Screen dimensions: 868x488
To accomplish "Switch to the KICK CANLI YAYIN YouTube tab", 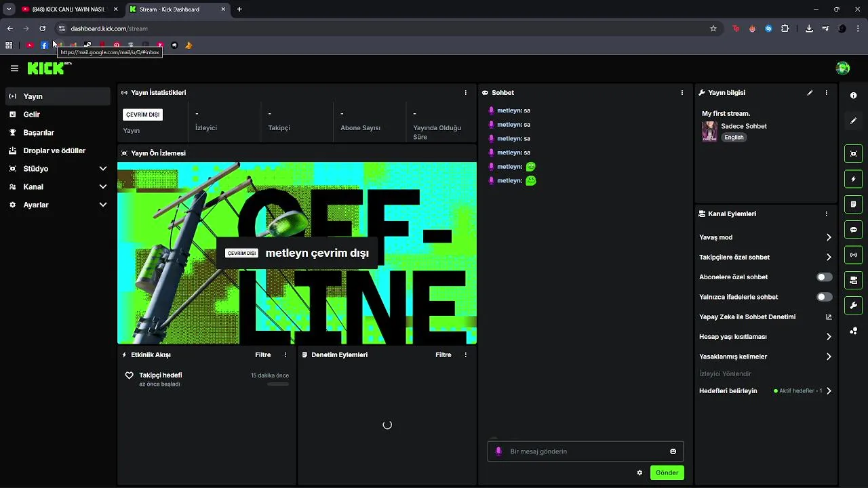I will point(68,9).
